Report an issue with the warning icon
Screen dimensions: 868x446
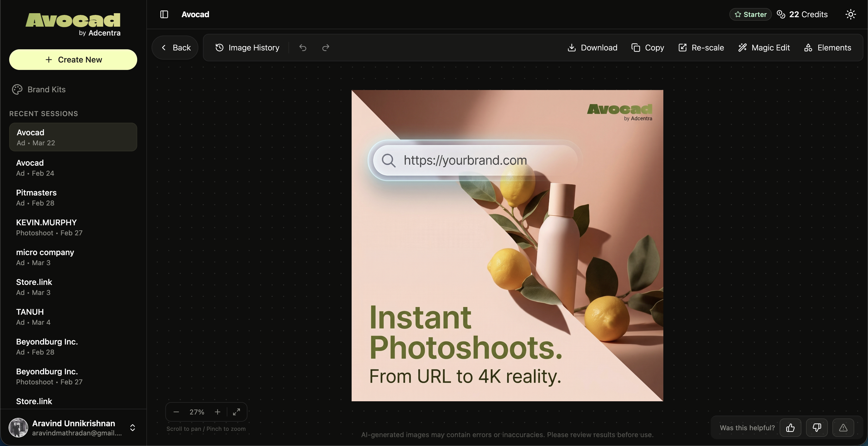coord(843,427)
